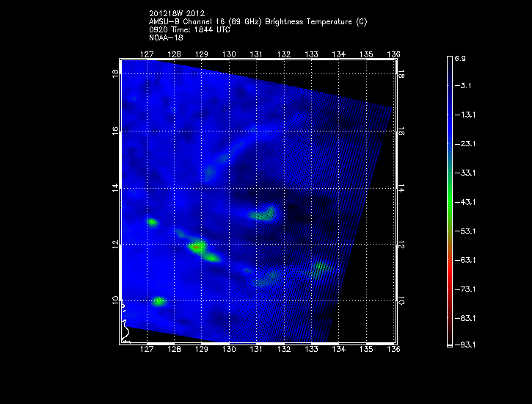Click the -63.1 color scale label
This screenshot has height=404, width=532.
tap(464, 260)
